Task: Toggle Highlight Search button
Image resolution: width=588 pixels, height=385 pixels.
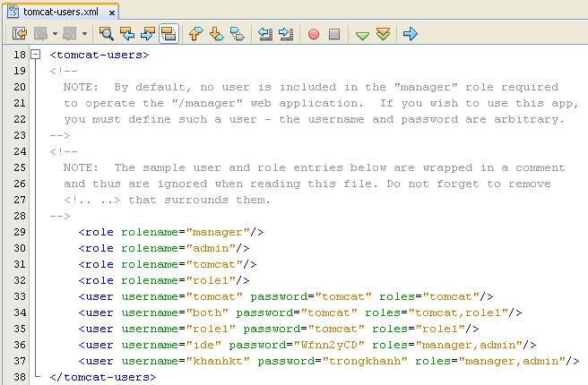Action: (x=169, y=34)
